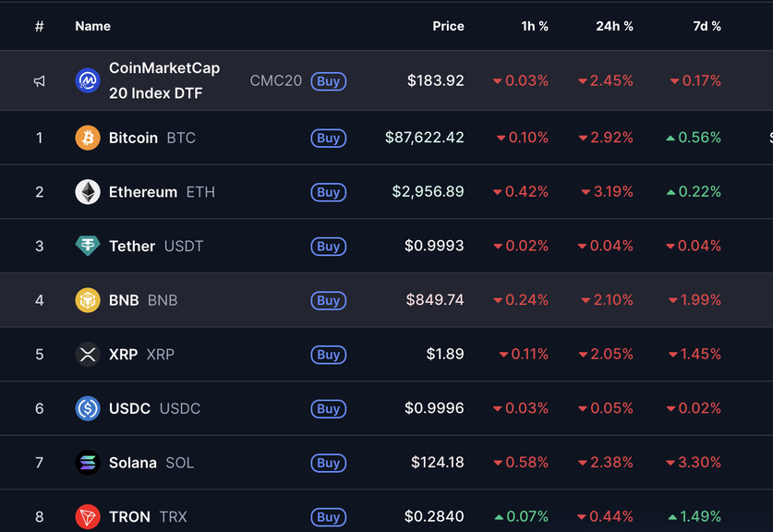Click the Tether logo icon
The height and width of the screenshot is (532, 773).
coord(88,246)
